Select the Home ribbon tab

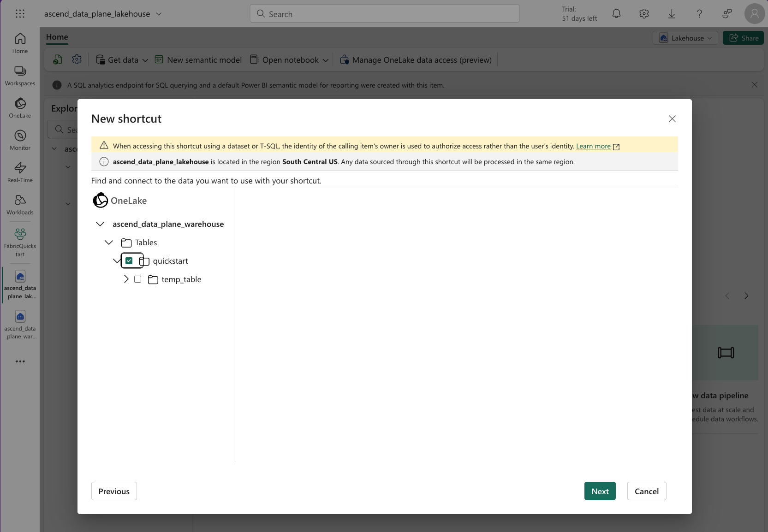[57, 37]
